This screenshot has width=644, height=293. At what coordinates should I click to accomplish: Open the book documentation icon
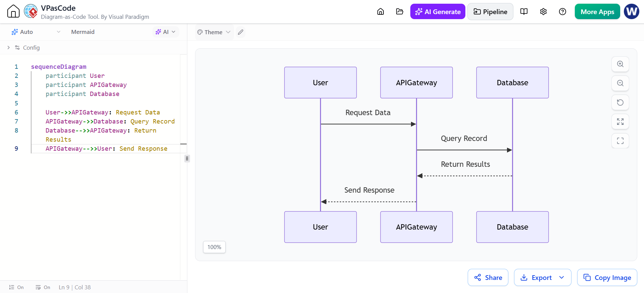[524, 12]
